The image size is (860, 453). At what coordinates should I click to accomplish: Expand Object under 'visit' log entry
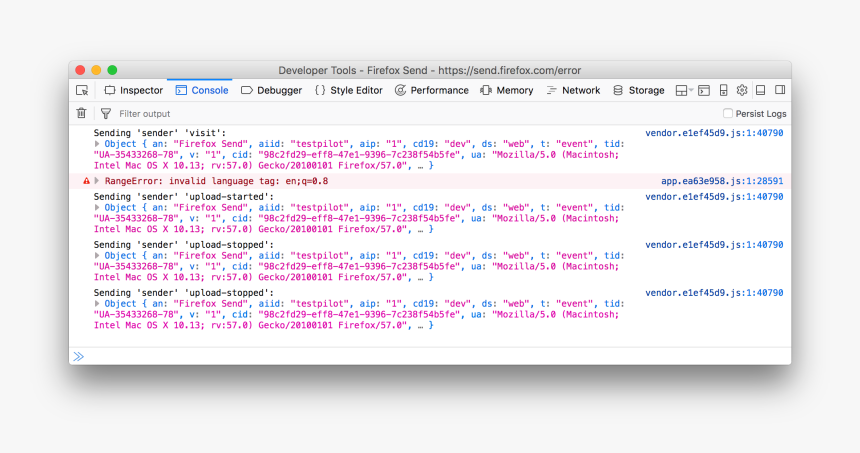pos(97,144)
